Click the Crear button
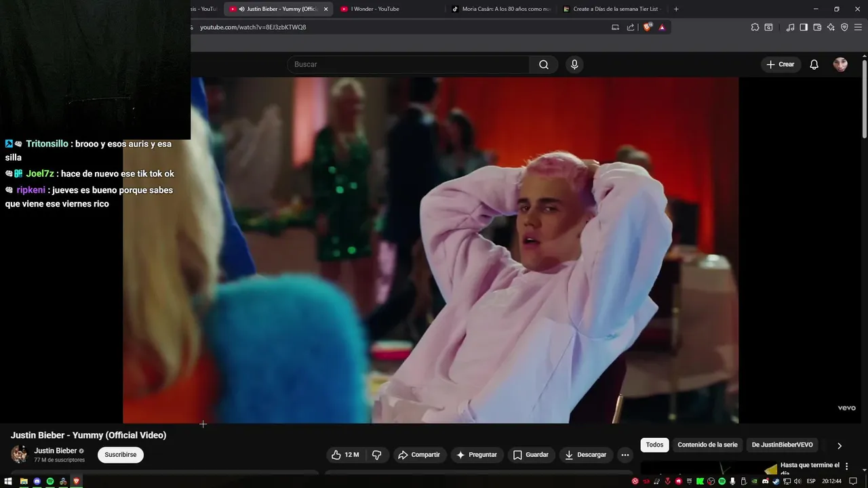Image resolution: width=868 pixels, height=488 pixels. point(780,64)
